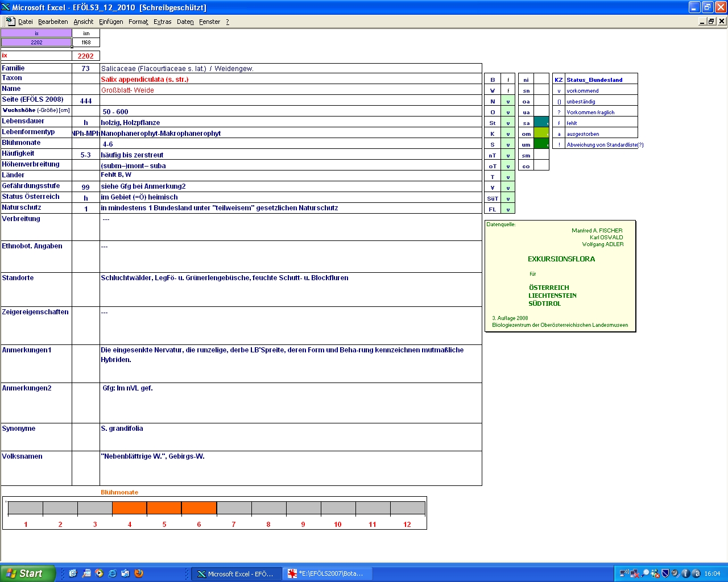Select the Synonyme cell 'S. grandifolia'
Image resolution: width=728 pixels, height=582 pixels.
tap(291, 437)
